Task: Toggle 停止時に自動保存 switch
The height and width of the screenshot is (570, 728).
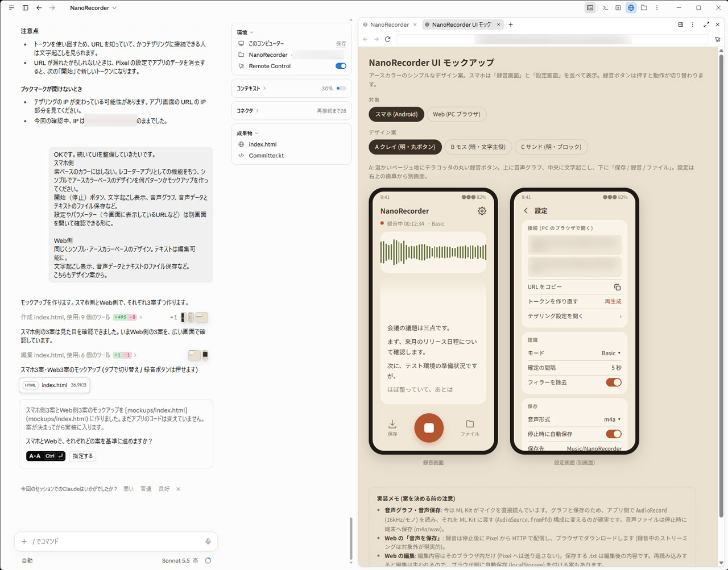Action: pos(614,434)
